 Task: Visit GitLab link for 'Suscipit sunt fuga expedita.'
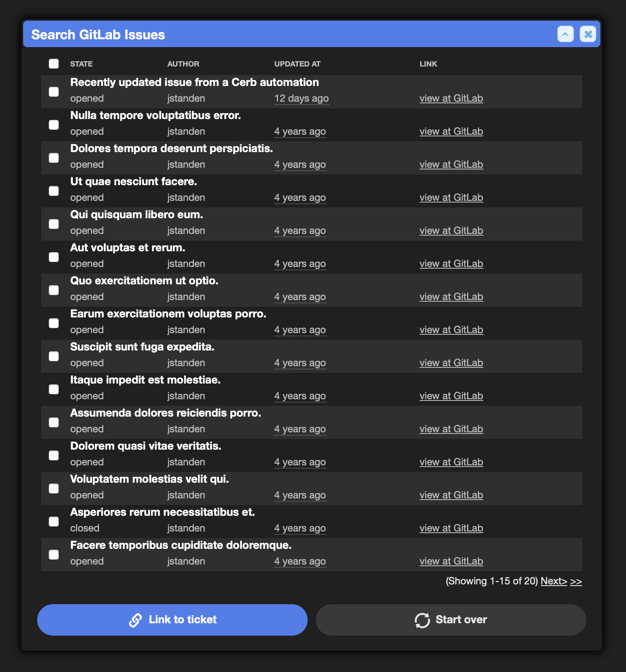coord(451,363)
